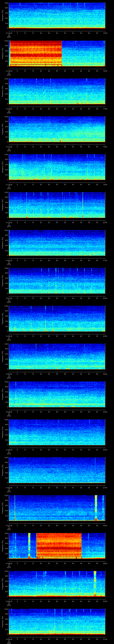Select the 14:16 spectrogram panel
This screenshot has height=644, width=114.
[57, 91]
